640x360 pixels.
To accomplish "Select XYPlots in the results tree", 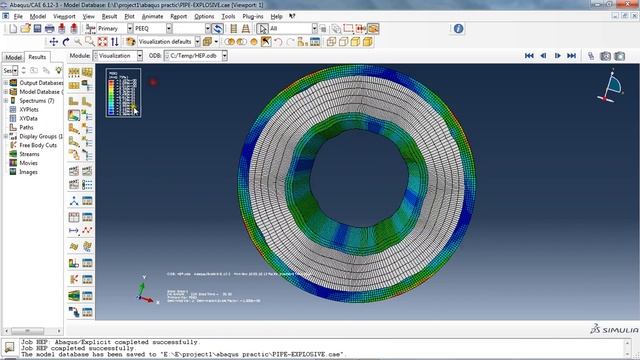I will coord(29,110).
